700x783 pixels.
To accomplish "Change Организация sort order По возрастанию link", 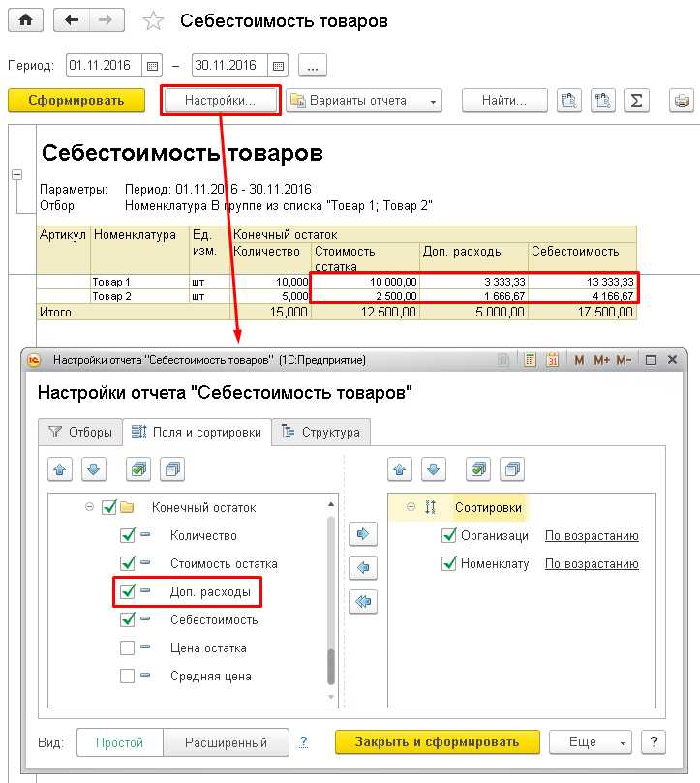I will point(592,536).
